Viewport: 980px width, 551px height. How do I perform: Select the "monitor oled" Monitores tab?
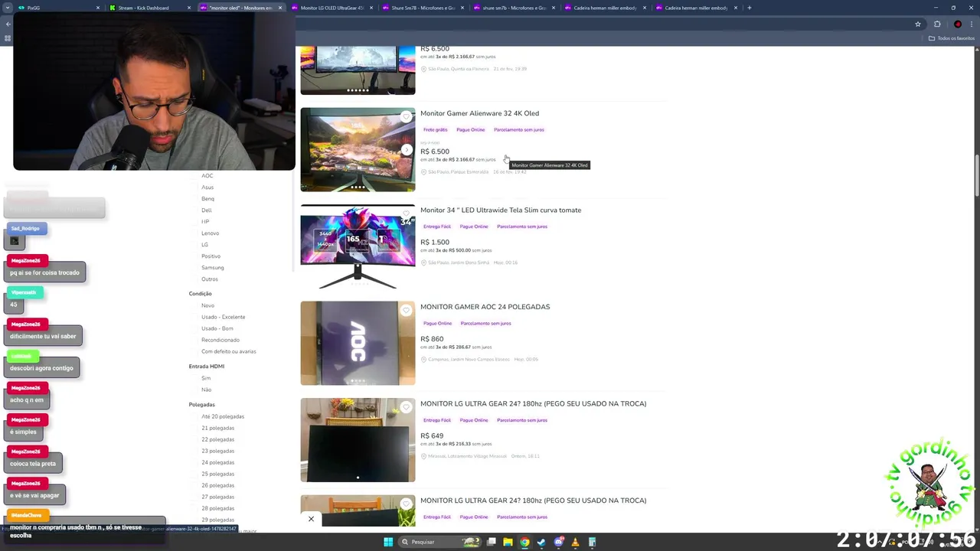pyautogui.click(x=240, y=8)
